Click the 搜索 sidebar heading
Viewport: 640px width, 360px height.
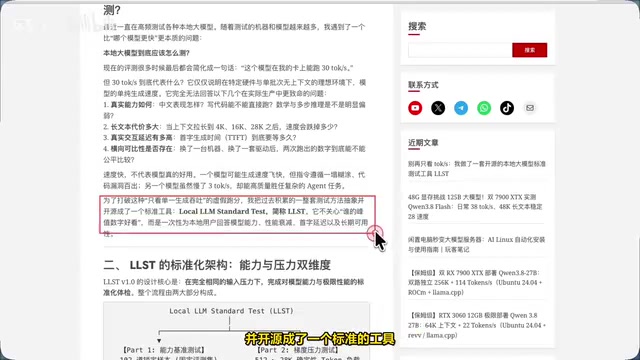click(x=417, y=27)
